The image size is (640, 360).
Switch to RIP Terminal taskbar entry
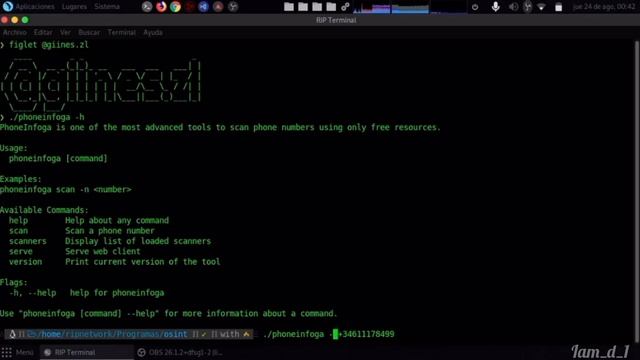pyautogui.click(x=87, y=352)
